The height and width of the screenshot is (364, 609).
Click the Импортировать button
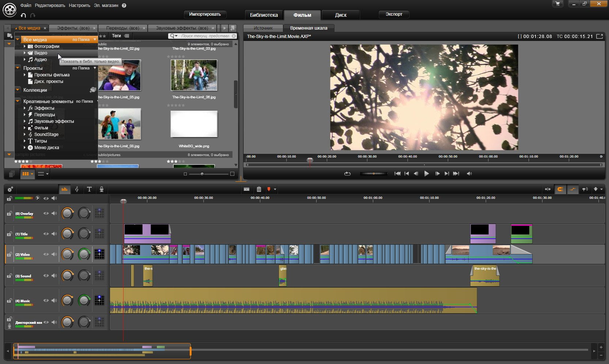click(205, 14)
